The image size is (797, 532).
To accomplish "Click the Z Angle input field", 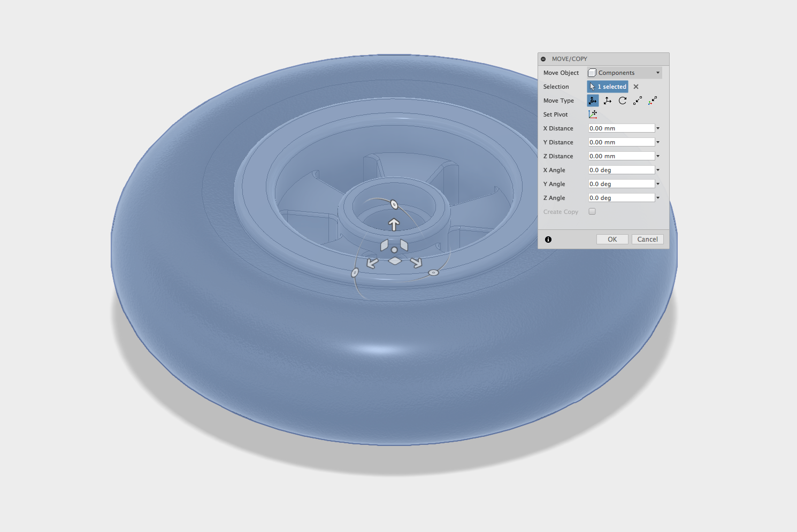I will (622, 198).
